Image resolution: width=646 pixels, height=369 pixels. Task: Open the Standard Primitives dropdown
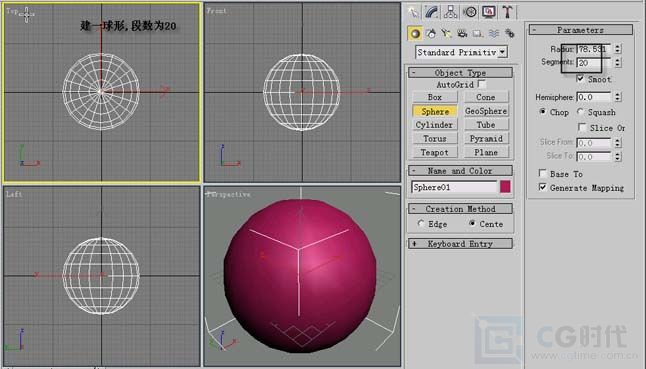[x=461, y=52]
